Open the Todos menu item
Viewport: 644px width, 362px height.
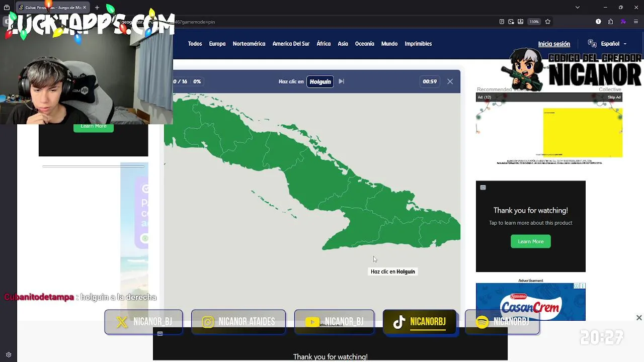click(x=195, y=44)
